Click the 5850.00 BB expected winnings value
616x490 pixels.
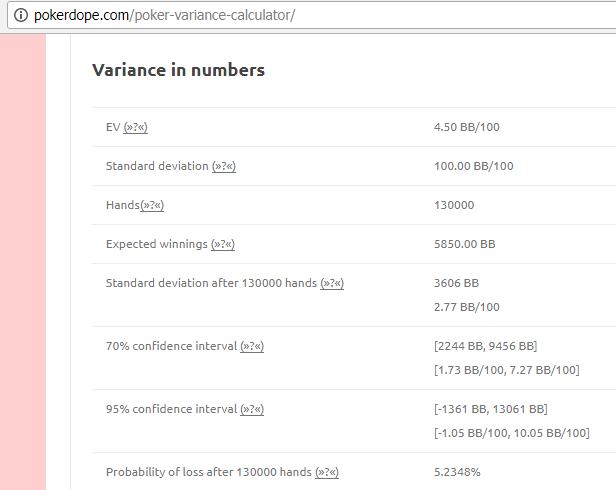(464, 244)
